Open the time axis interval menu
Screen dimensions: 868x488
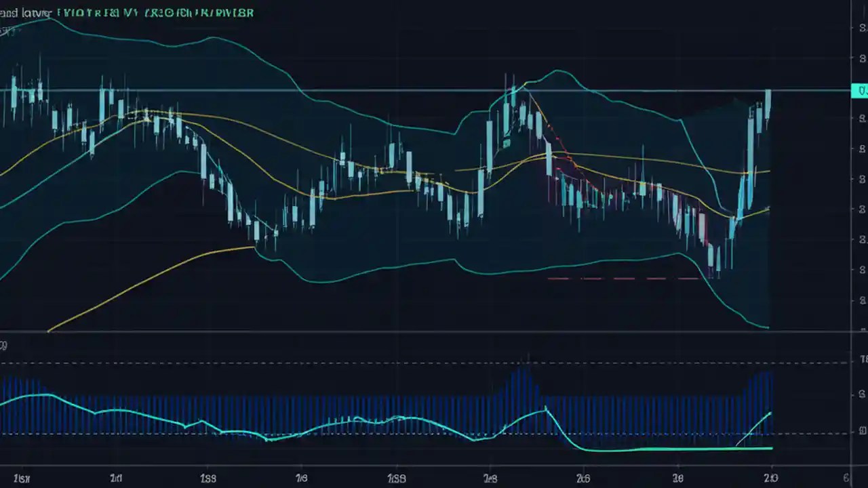(434, 479)
